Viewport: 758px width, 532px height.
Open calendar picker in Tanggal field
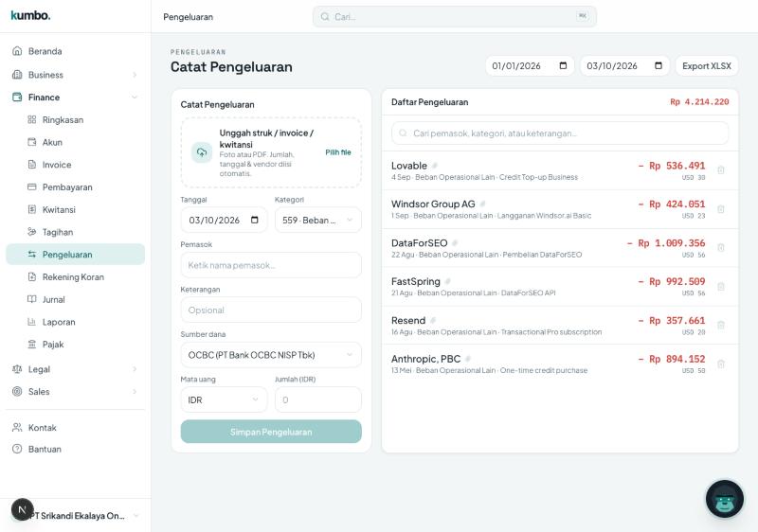(x=255, y=221)
